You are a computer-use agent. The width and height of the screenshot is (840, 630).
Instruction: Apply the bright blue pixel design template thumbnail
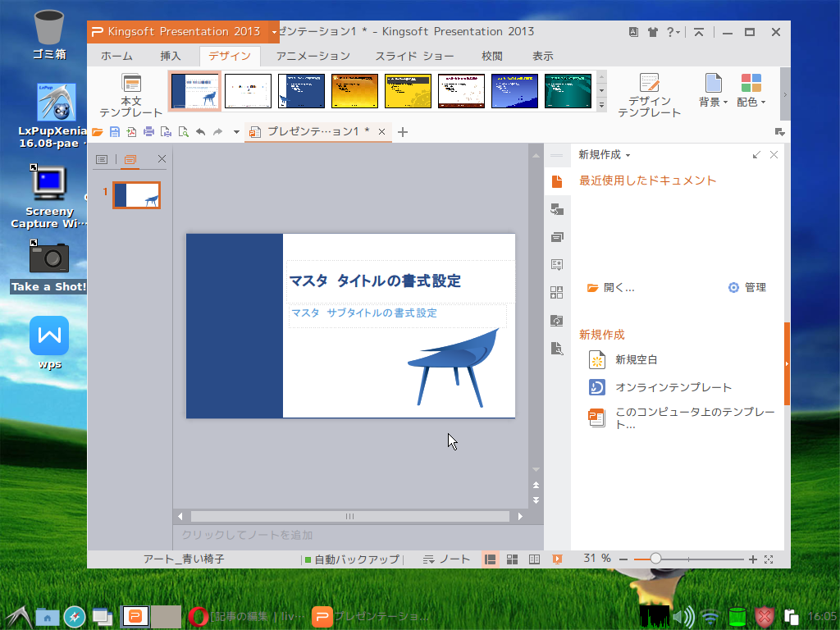(515, 91)
